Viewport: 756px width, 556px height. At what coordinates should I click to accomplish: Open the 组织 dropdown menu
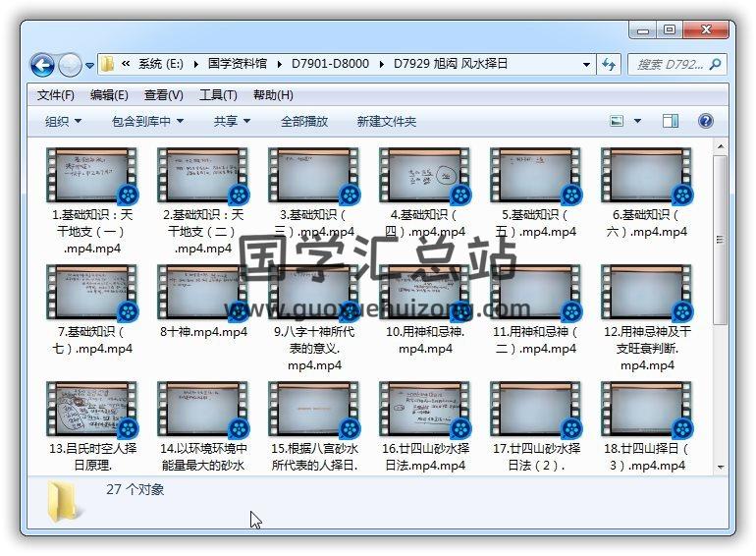tap(63, 121)
